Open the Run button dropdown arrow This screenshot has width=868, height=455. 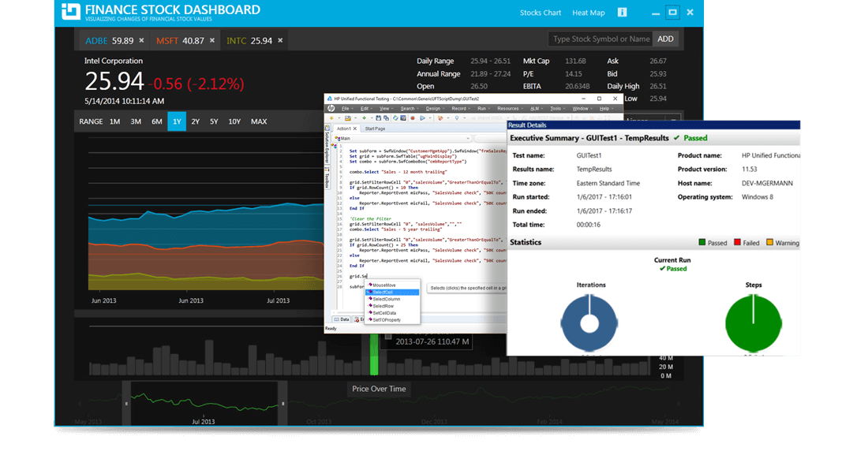pyautogui.click(x=430, y=118)
